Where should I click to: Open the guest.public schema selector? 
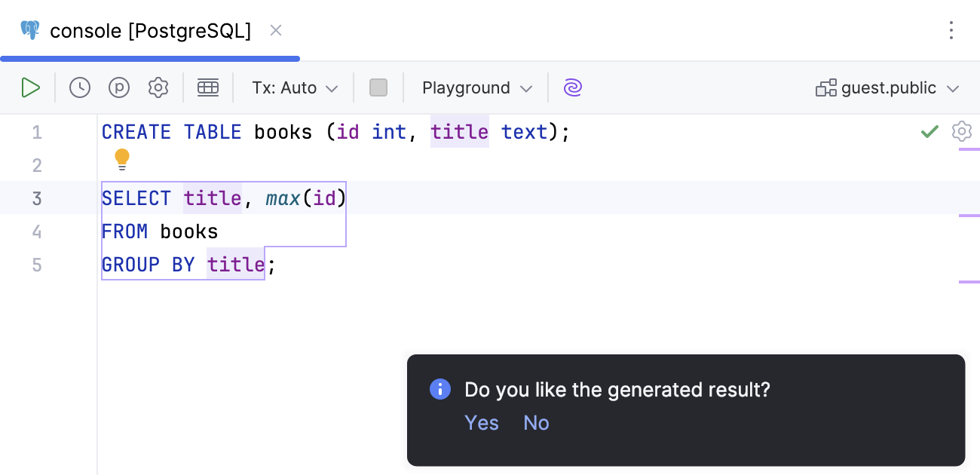point(887,88)
